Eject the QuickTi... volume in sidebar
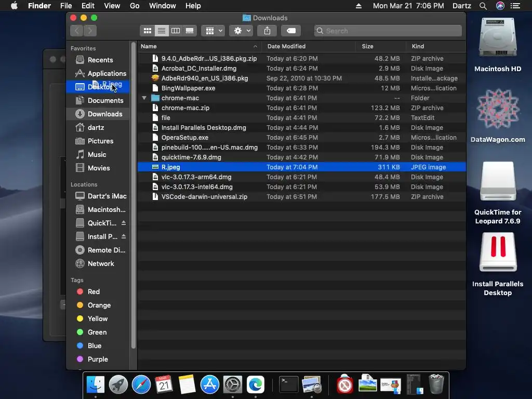The width and height of the screenshot is (532, 399). [124, 223]
